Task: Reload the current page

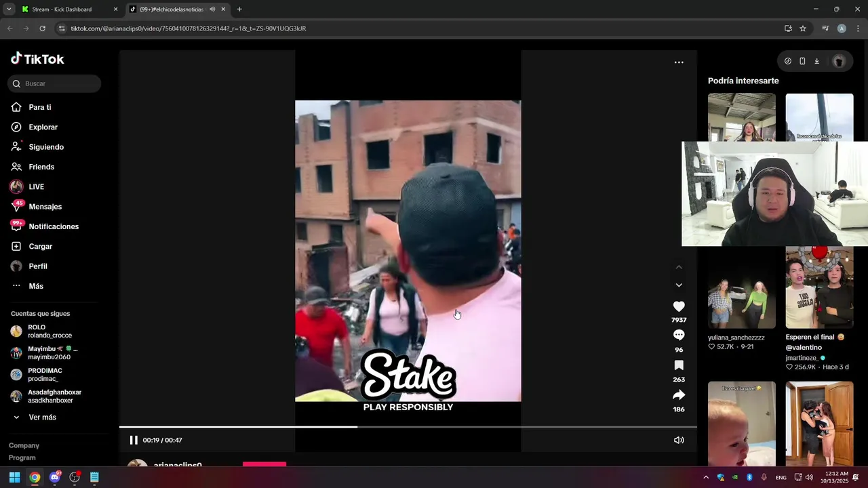Action: point(42,28)
